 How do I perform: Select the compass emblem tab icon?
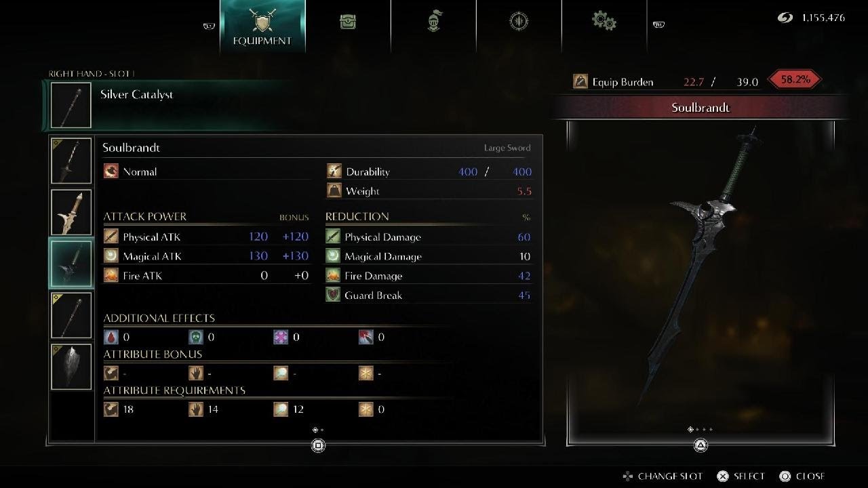coord(519,22)
